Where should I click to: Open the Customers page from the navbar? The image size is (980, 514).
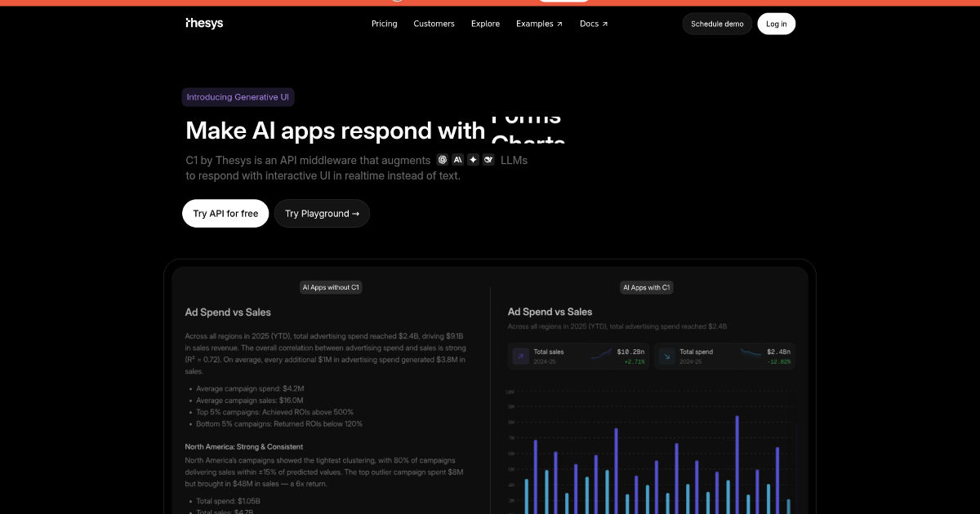434,24
